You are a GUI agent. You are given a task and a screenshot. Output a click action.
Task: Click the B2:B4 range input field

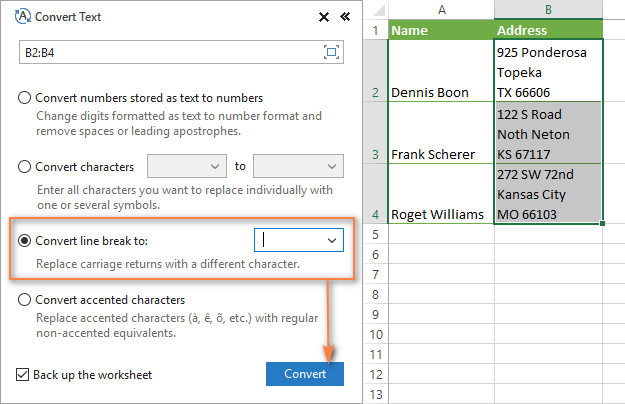pos(170,52)
